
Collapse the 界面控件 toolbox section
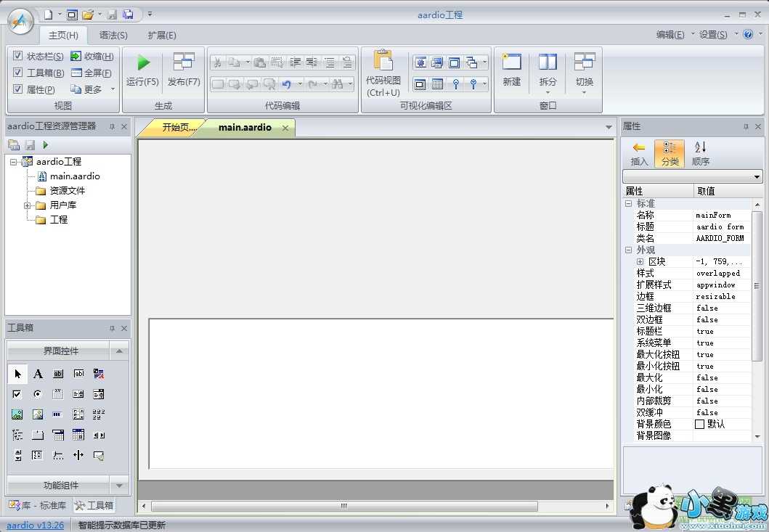pos(119,351)
